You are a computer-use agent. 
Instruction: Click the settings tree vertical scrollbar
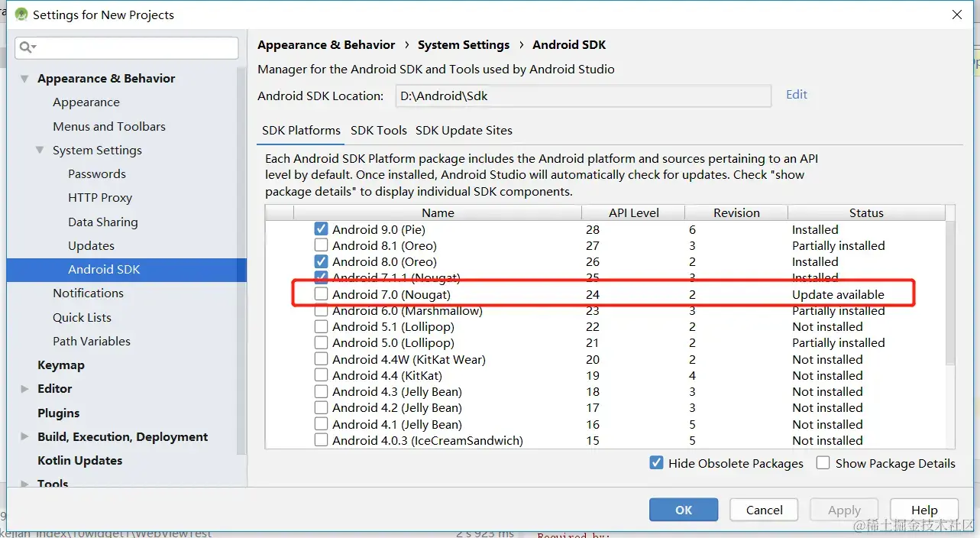tap(241, 260)
